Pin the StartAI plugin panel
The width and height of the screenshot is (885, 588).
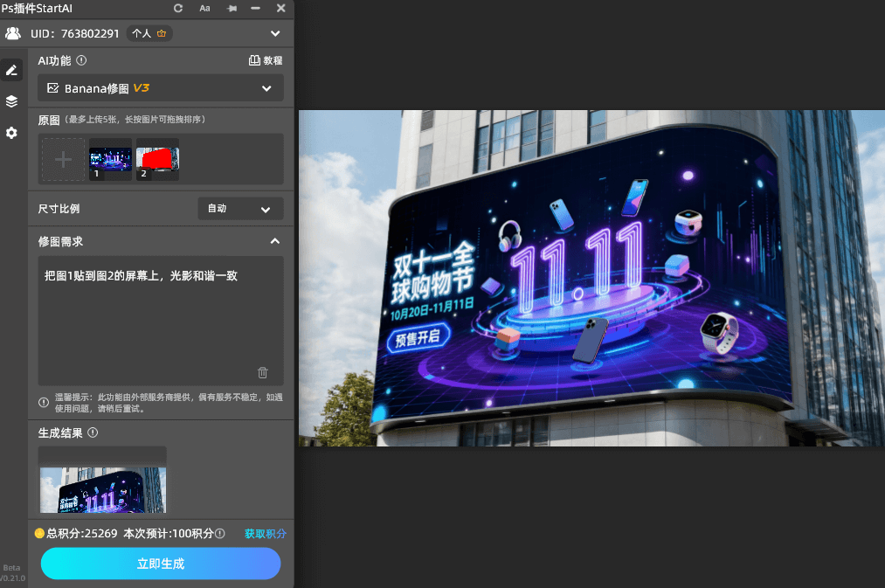[231, 8]
